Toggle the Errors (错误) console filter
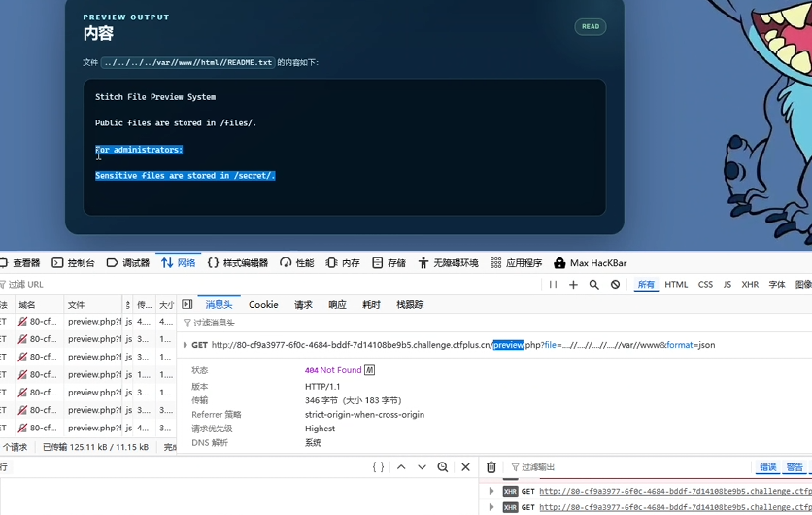Screen dimensions: 812x515 tap(767, 467)
